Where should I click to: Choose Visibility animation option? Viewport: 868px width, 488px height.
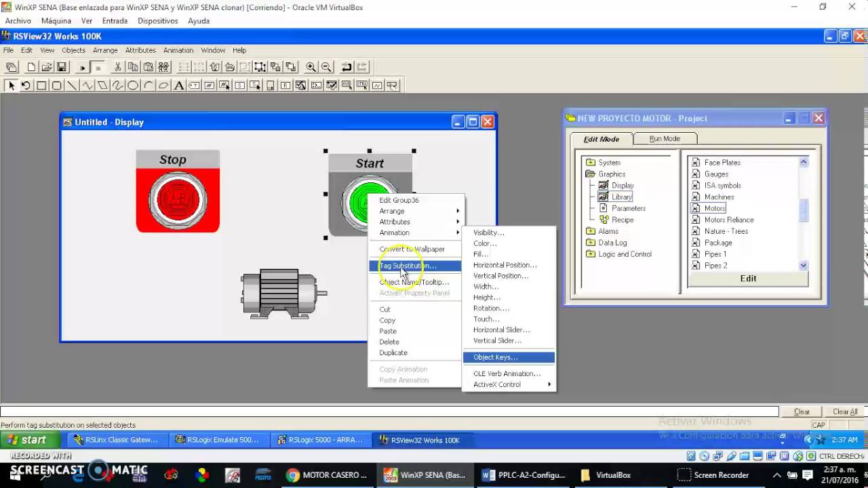tap(509, 232)
